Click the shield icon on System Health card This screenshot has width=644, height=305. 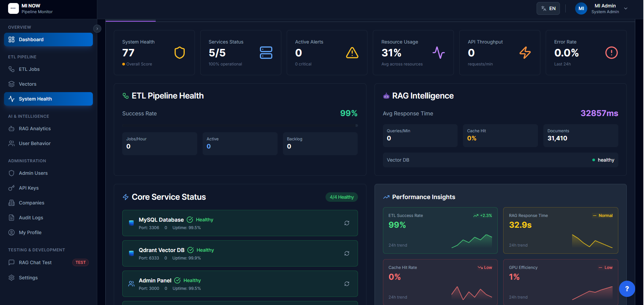179,53
